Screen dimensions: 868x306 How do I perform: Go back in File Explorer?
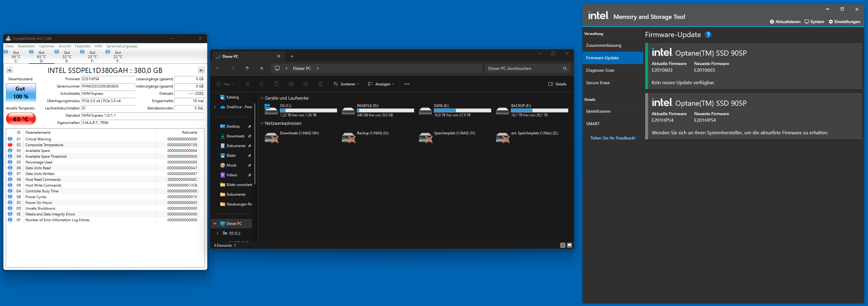click(x=218, y=68)
